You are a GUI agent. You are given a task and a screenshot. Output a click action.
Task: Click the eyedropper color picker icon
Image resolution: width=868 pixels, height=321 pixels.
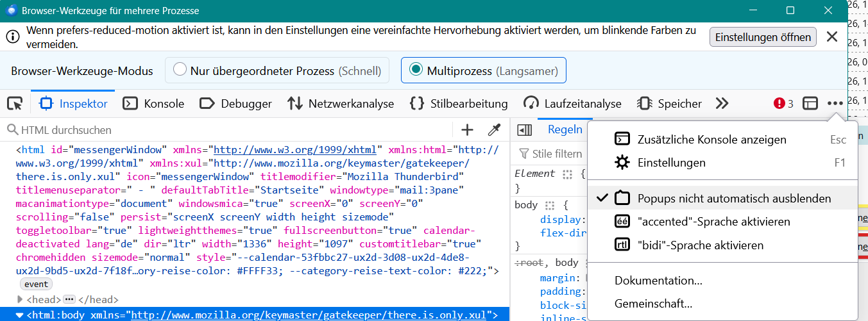[x=494, y=130]
